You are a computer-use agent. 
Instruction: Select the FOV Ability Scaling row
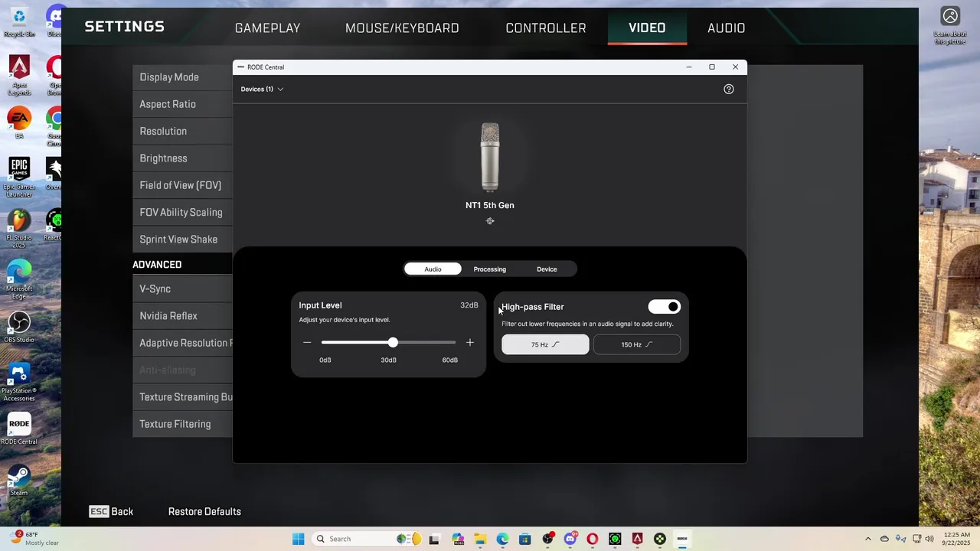click(182, 212)
